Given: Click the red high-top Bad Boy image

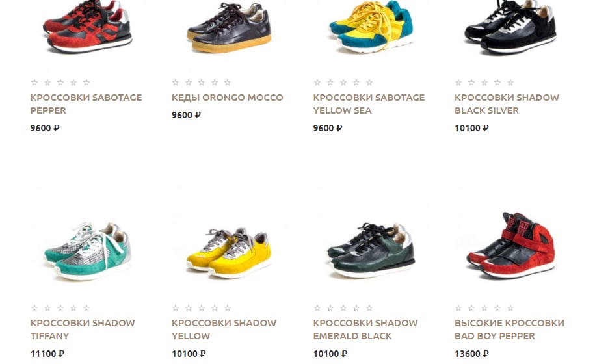Looking at the screenshot, I should click(x=510, y=245).
